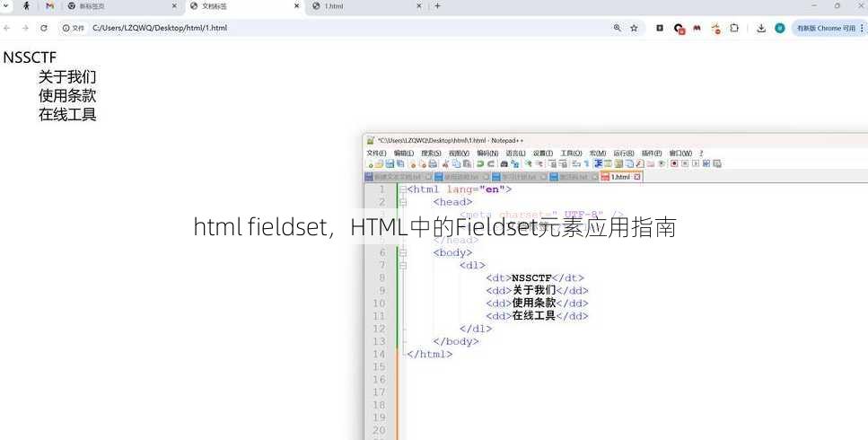Click red M extension icon in Chrome
Screen dimensions: 868x440
pyautogui.click(x=697, y=28)
